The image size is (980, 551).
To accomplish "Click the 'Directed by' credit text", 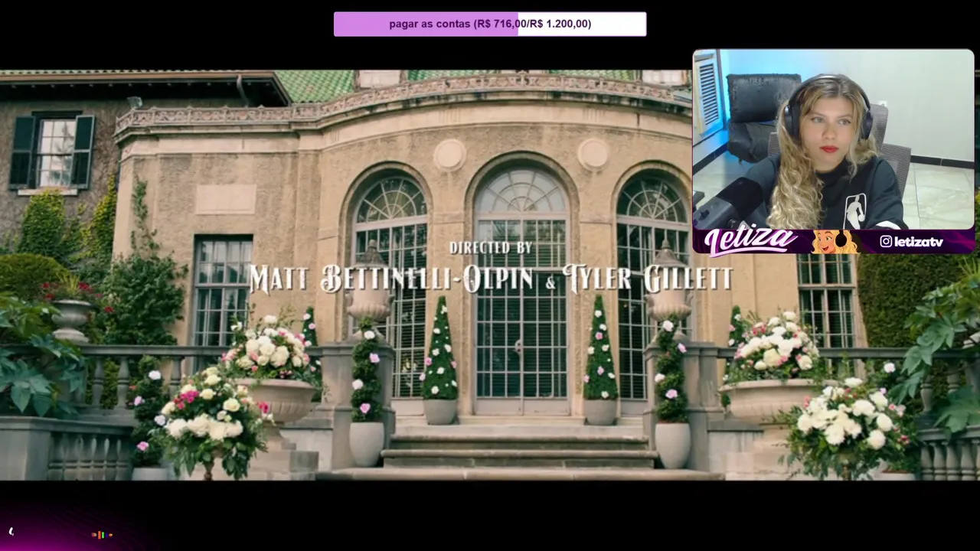I will point(491,248).
